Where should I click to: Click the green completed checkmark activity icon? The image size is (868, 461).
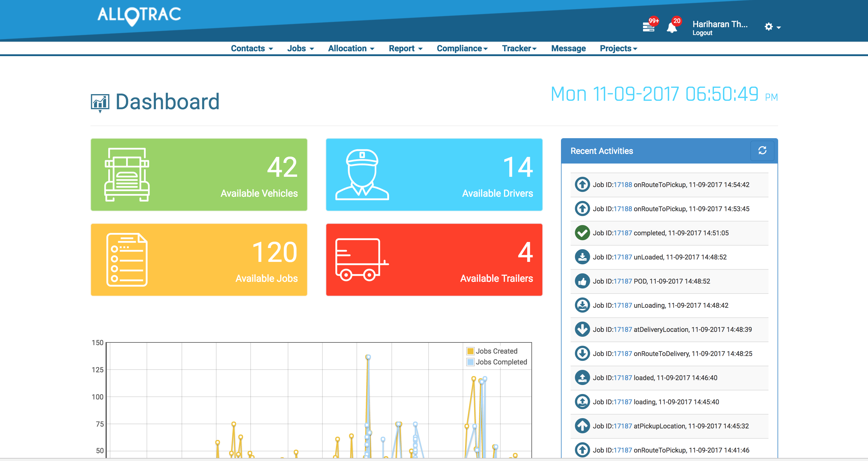tap(582, 233)
